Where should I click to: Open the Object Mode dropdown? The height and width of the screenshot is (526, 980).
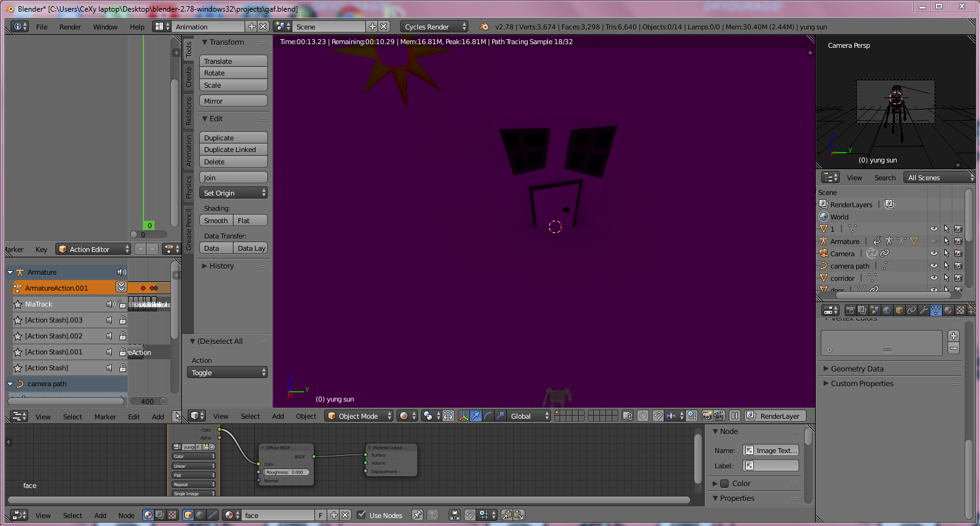[359, 416]
